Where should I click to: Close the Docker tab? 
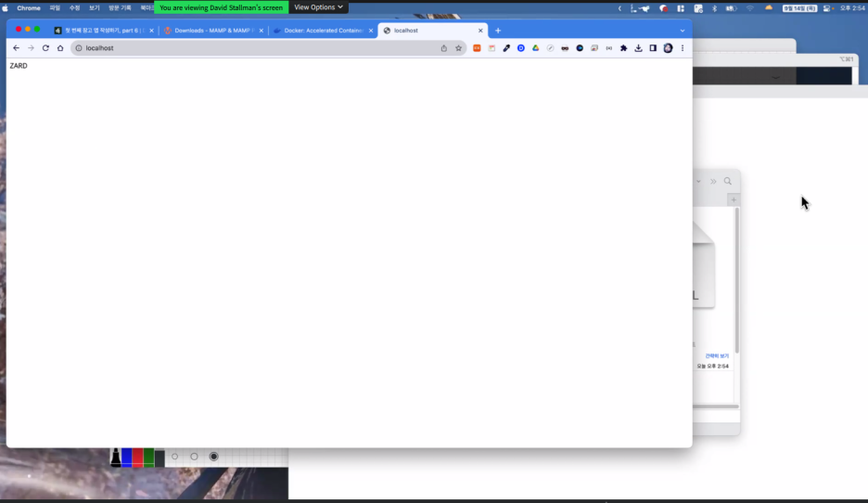click(371, 31)
